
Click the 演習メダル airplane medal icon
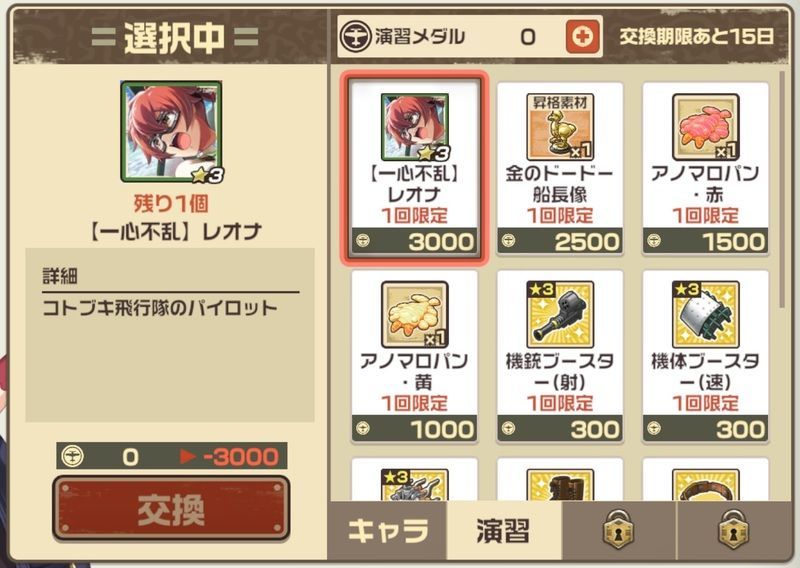click(356, 36)
